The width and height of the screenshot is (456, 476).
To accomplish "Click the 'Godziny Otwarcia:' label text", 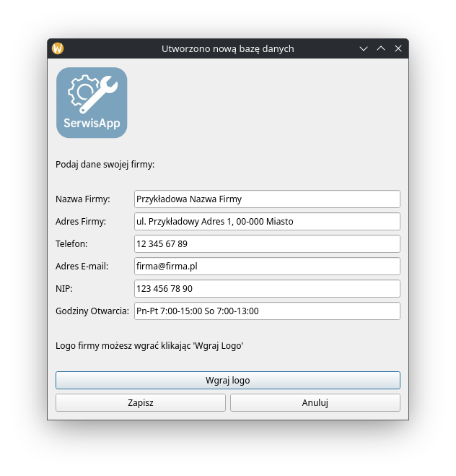I will click(x=92, y=311).
